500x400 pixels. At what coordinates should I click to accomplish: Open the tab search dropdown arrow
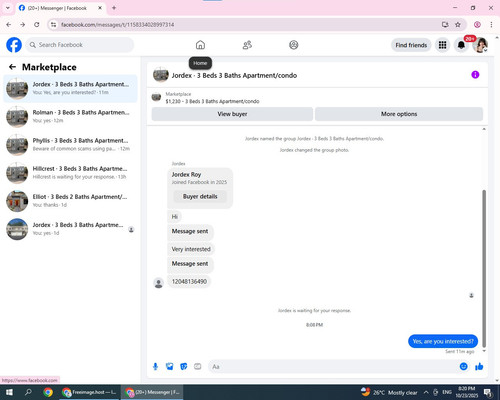click(8, 8)
